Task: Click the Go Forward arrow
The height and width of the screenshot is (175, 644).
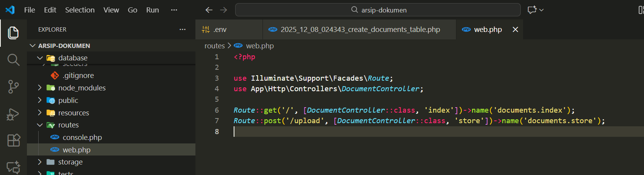Action: [x=224, y=10]
